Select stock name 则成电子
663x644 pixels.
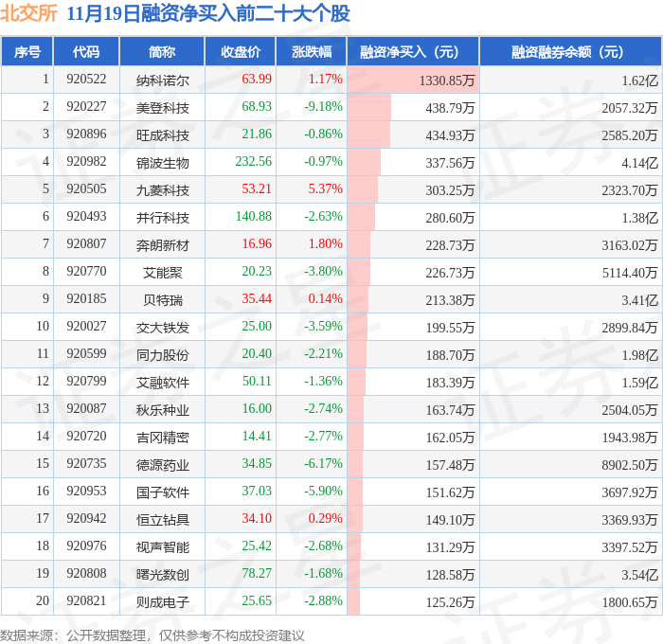click(x=162, y=602)
